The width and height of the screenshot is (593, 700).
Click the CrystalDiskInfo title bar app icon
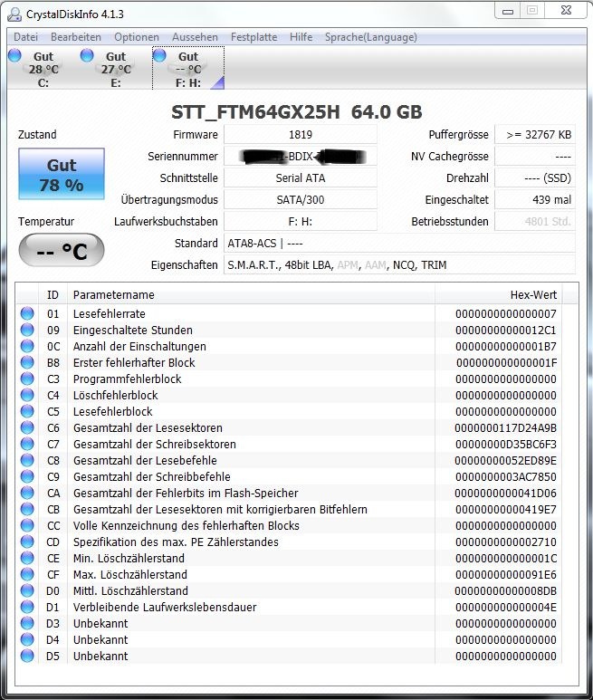(x=14, y=14)
